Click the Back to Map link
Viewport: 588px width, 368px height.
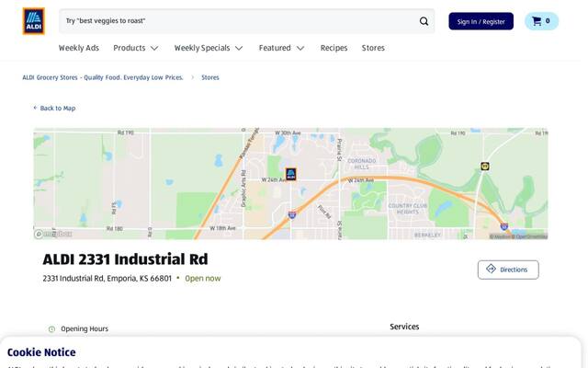[x=55, y=109]
